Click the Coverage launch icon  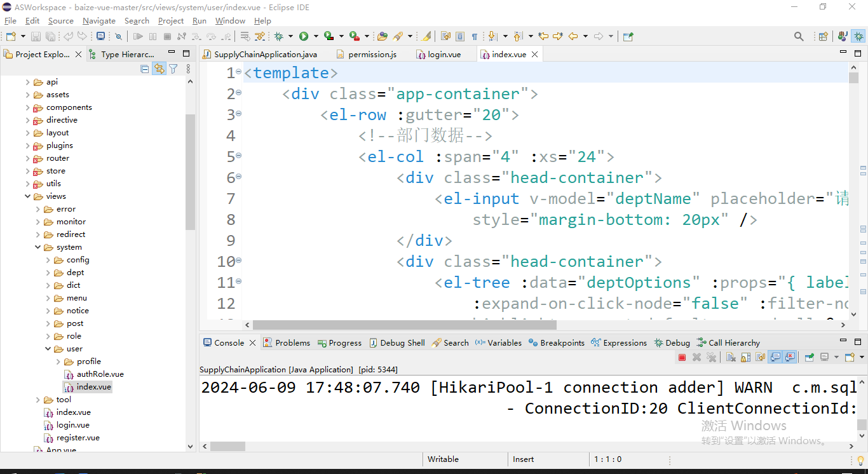(329, 36)
